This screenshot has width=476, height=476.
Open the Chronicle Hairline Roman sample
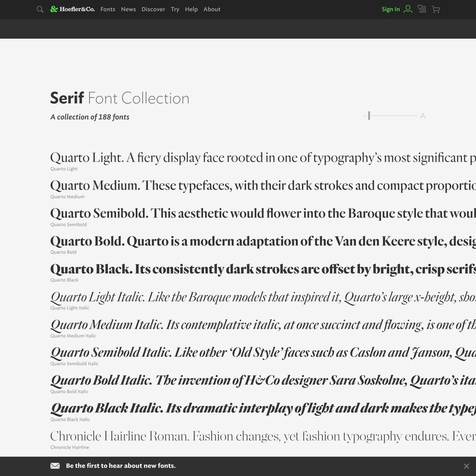[159, 436]
